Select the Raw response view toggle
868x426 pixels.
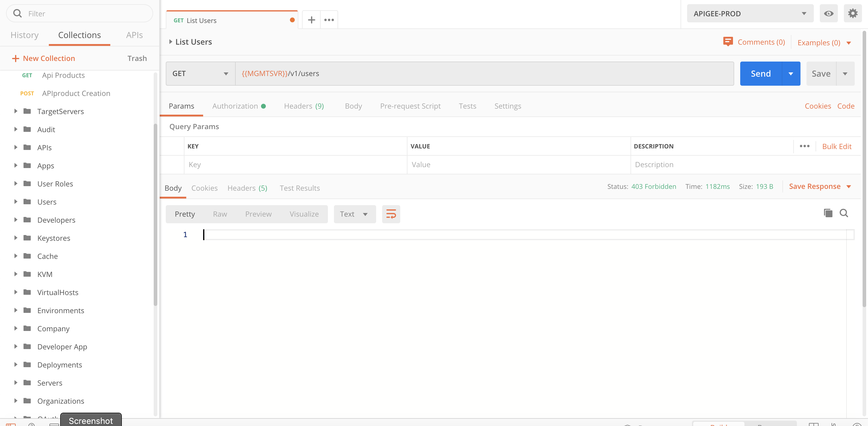click(x=220, y=214)
